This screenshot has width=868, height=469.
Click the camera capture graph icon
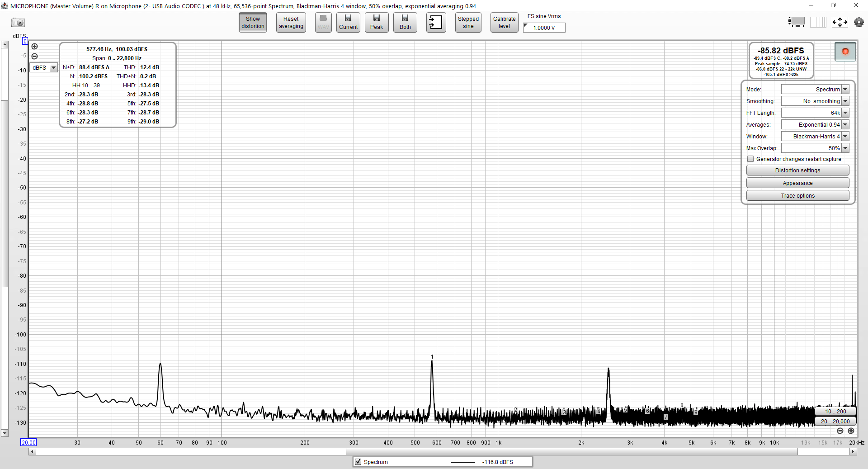click(x=18, y=23)
